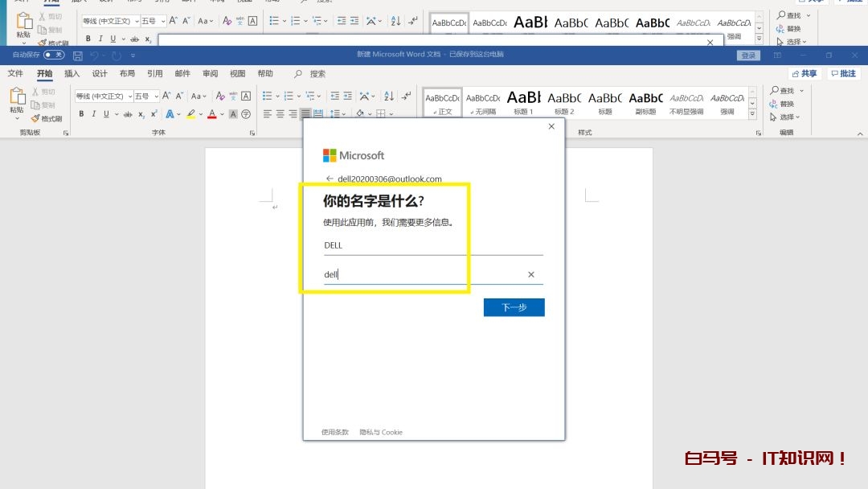Click the name field containing DELL

pos(432,245)
